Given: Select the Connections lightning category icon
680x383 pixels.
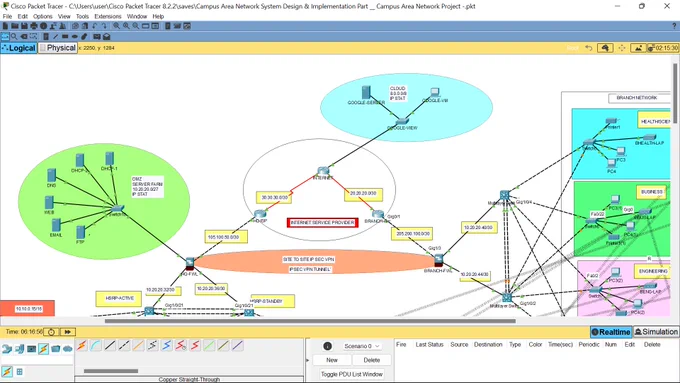Looking at the screenshot, I should (43, 349).
